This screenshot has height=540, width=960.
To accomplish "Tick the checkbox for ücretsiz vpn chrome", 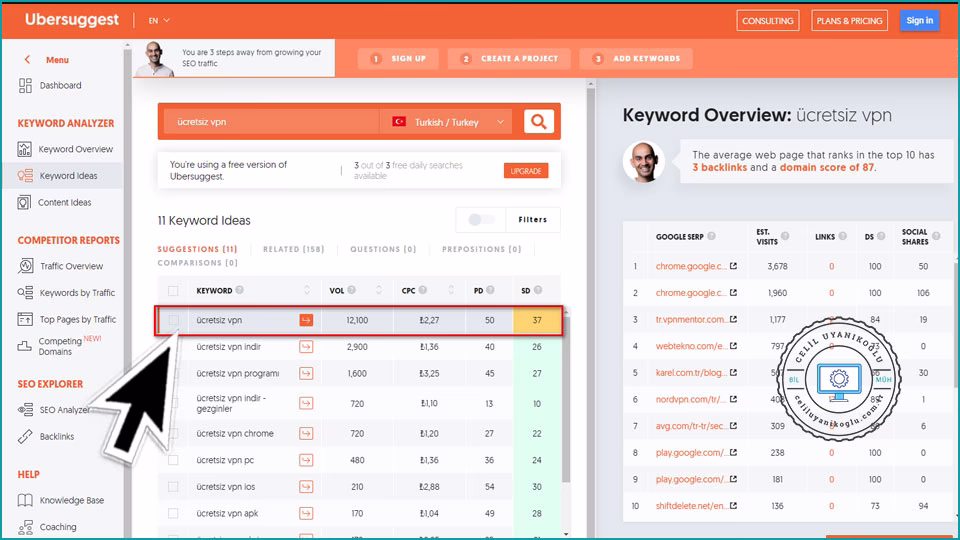I will coord(174,434).
